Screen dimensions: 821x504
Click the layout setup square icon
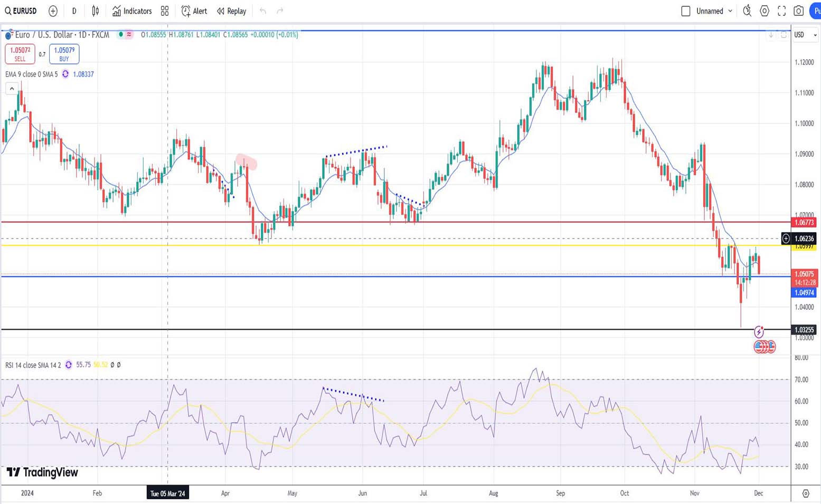[x=686, y=11]
